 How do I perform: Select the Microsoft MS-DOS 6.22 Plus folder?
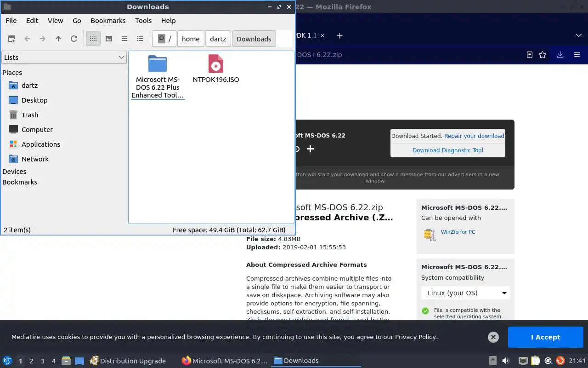(x=158, y=77)
